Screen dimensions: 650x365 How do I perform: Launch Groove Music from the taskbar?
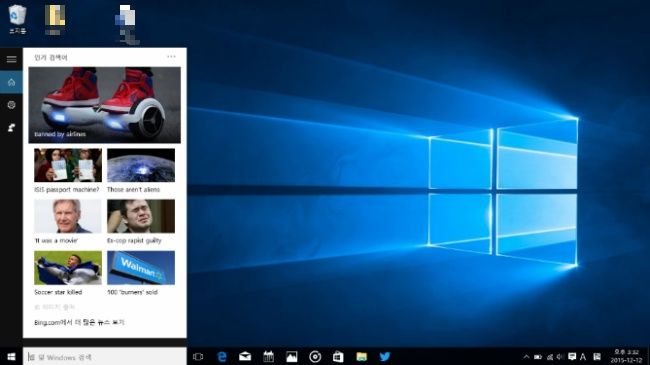point(315,357)
